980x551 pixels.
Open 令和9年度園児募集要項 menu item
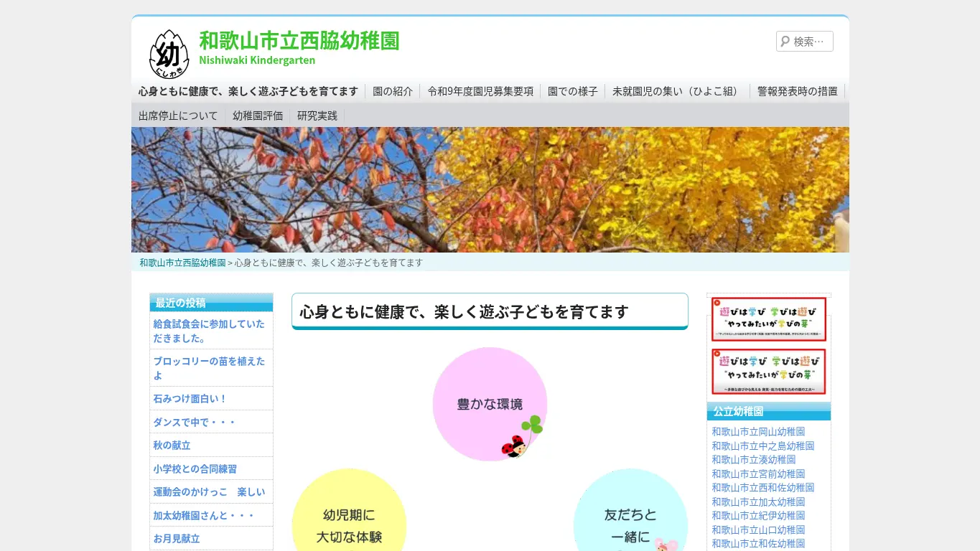480,91
